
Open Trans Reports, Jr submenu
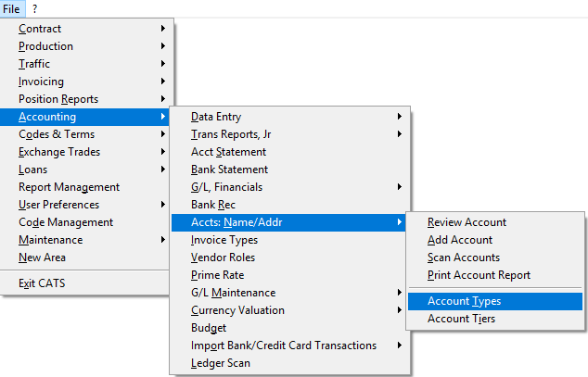[x=289, y=134]
